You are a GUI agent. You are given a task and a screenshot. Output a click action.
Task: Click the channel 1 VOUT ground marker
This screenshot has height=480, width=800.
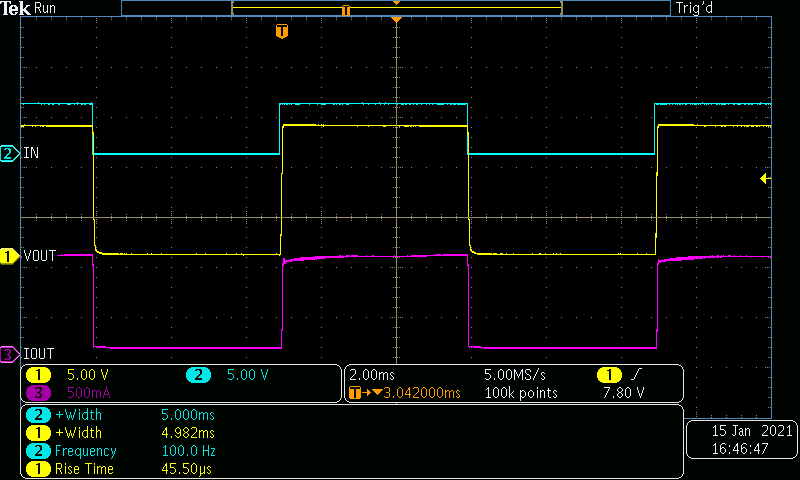click(x=9, y=256)
